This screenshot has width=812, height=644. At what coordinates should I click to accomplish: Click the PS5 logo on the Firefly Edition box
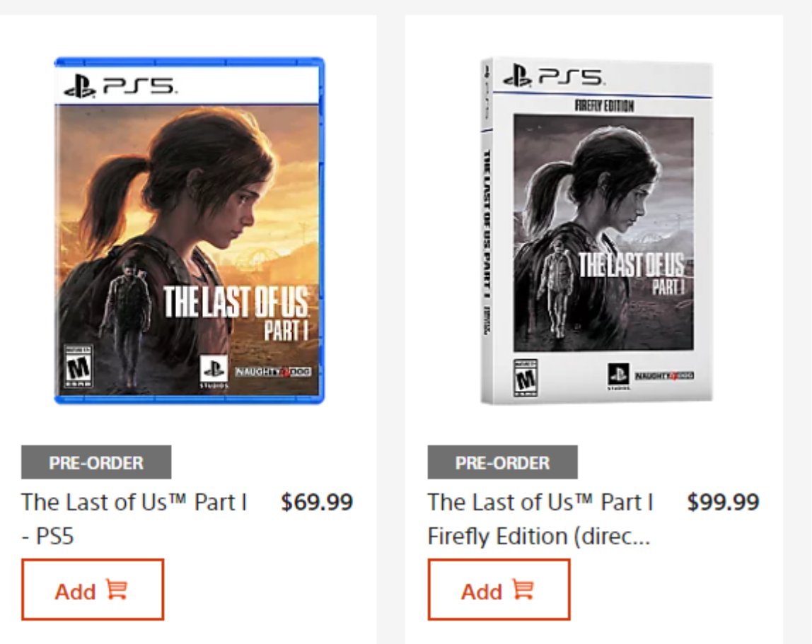(x=553, y=75)
